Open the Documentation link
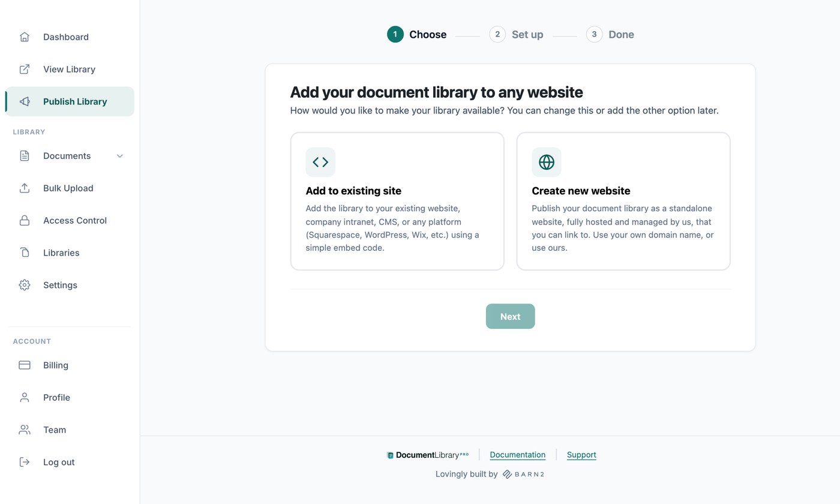Screen dimensions: 840x504 (x=518, y=455)
